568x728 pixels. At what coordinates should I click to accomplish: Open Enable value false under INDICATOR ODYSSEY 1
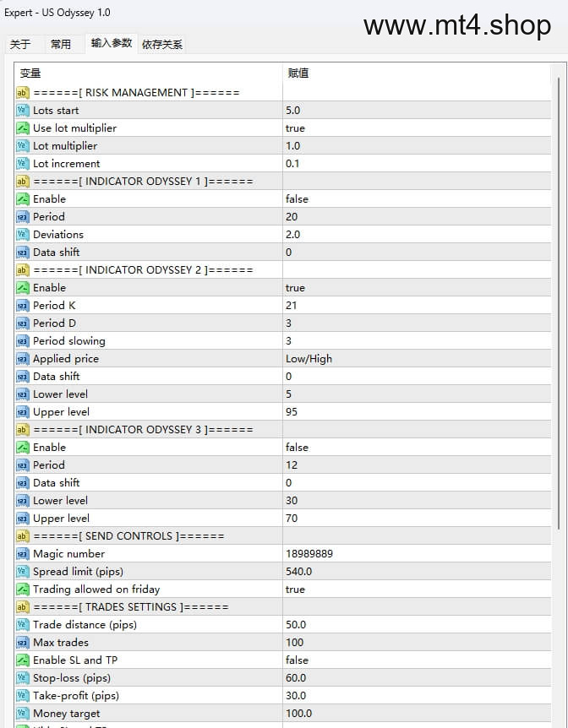point(417,199)
